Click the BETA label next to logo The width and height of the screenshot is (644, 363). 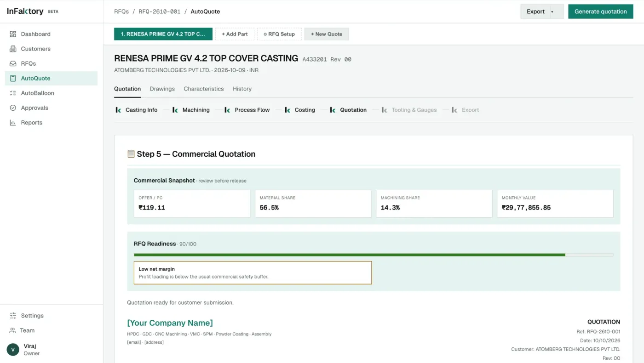[x=53, y=11]
